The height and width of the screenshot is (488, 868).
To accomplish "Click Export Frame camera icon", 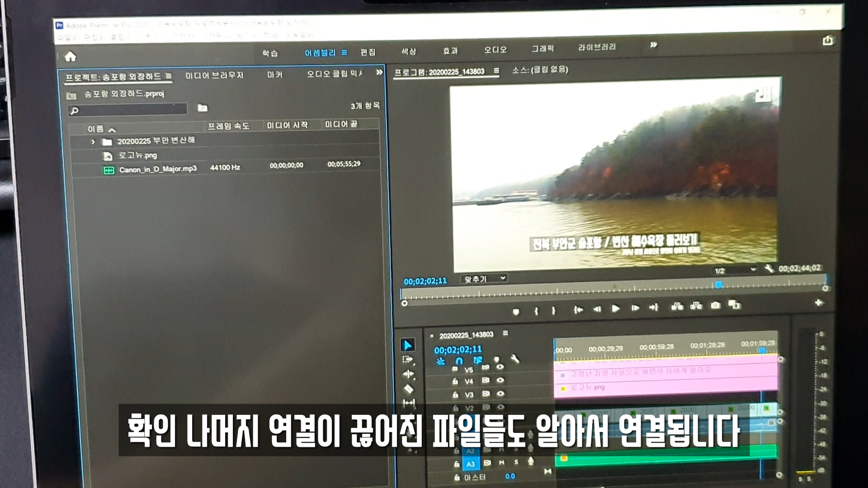I will [x=715, y=305].
